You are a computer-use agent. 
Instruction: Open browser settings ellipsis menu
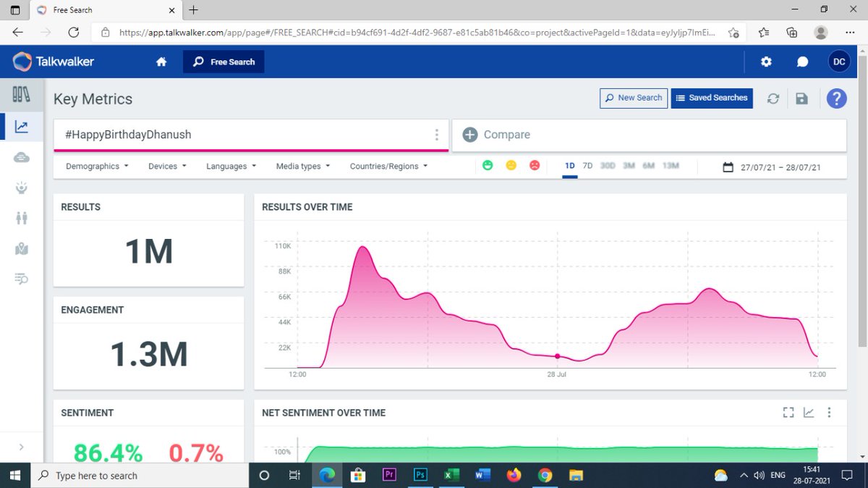point(849,33)
